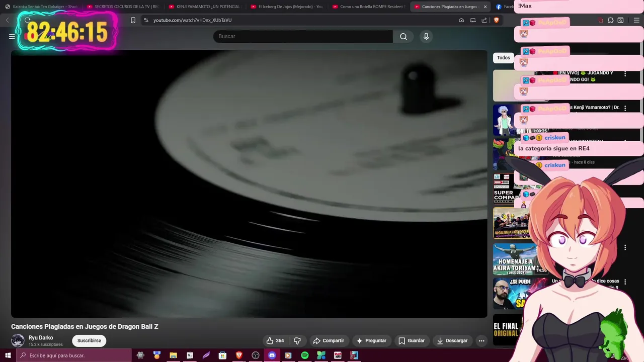Switch to KENJI YAMAMOTO browser tab
Image resolution: width=644 pixels, height=362 pixels.
pyautogui.click(x=205, y=7)
